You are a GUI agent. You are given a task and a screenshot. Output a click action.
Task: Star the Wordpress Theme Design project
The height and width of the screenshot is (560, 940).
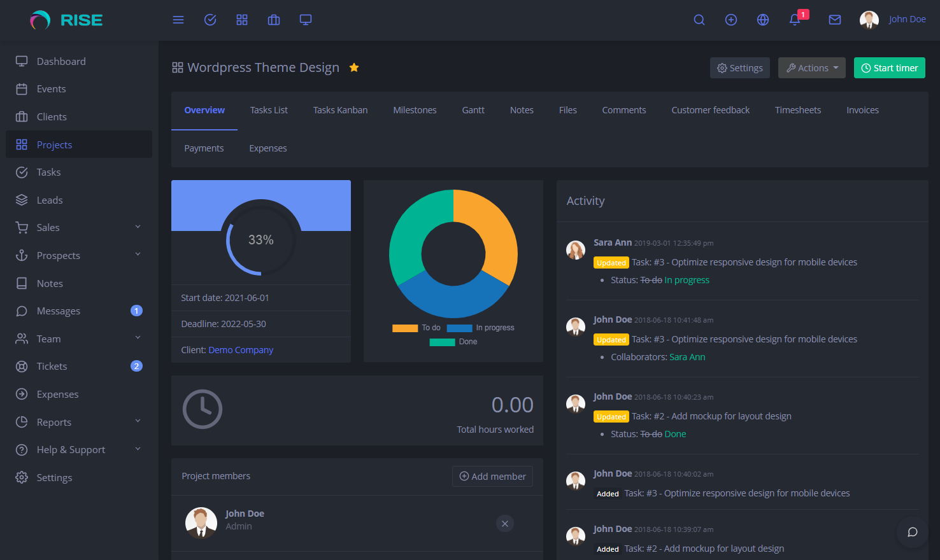click(354, 67)
